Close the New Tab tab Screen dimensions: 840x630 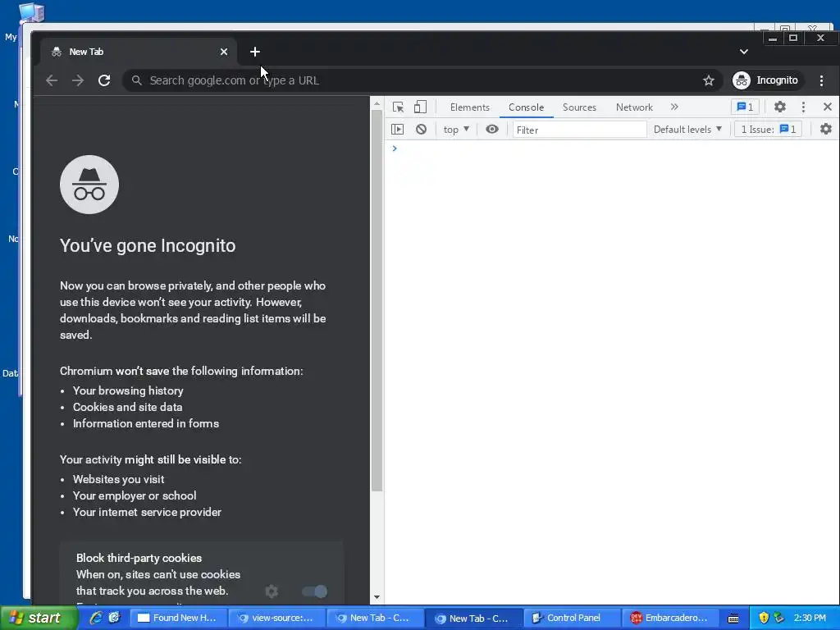pos(224,52)
